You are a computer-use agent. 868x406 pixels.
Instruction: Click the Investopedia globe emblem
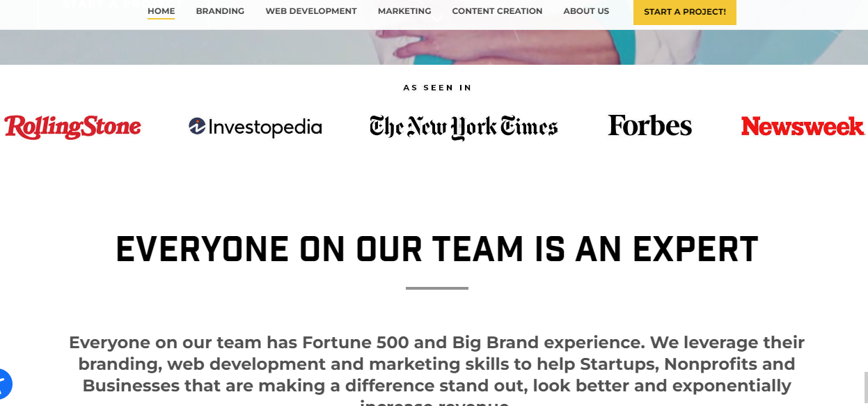[x=197, y=126]
